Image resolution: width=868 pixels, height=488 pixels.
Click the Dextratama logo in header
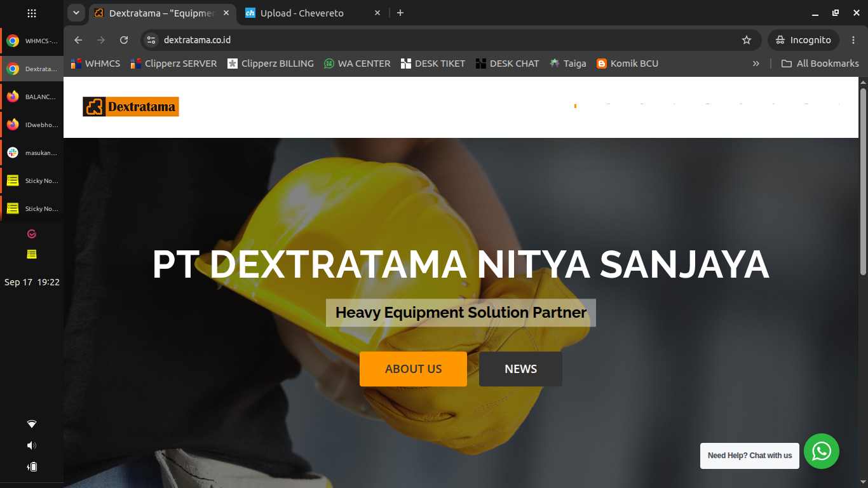(131, 107)
